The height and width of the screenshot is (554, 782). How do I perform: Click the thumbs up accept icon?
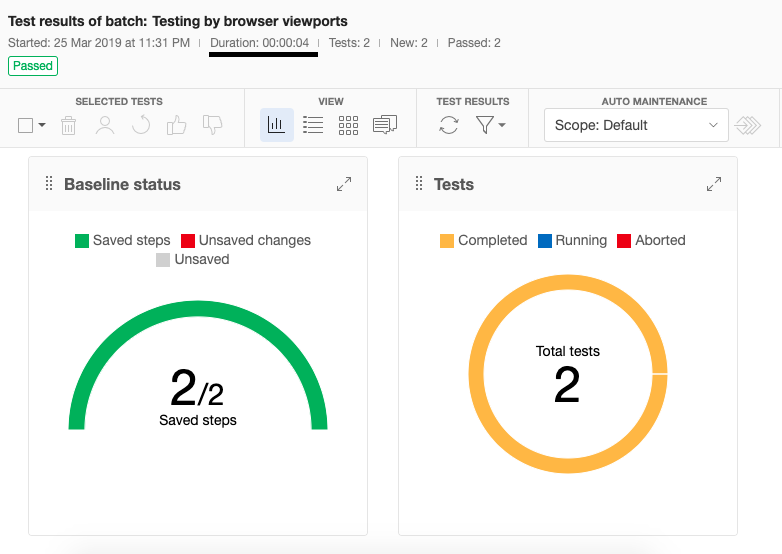[x=177, y=125]
